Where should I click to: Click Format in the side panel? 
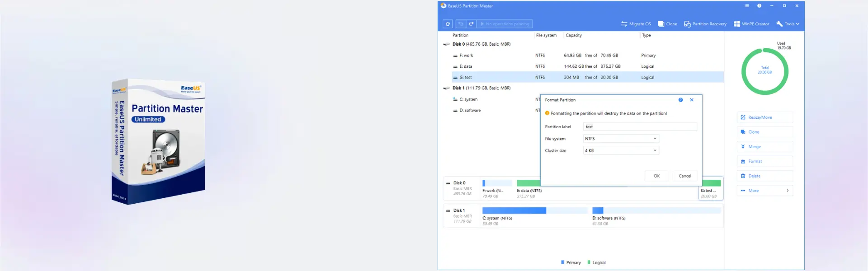coord(765,161)
